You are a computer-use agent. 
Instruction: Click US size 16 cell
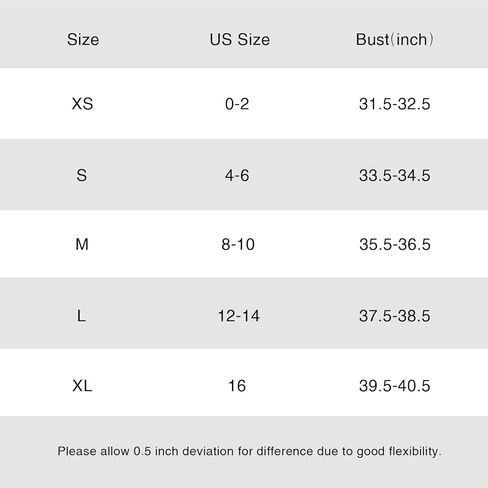click(237, 386)
